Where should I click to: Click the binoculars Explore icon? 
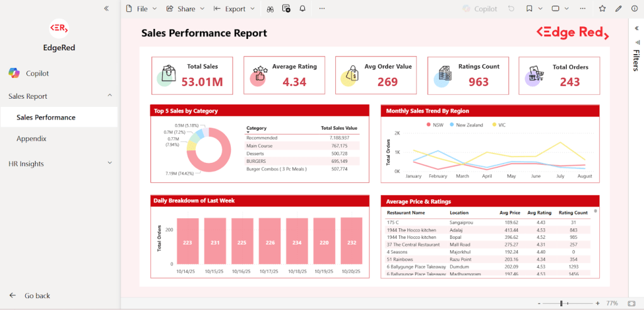click(270, 9)
